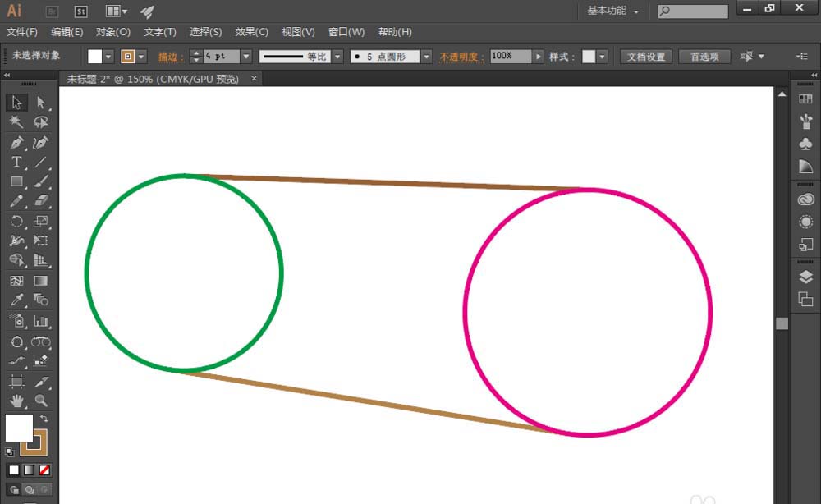This screenshot has height=504, width=821.
Task: Choose the Mesh tool
Action: coord(16,281)
